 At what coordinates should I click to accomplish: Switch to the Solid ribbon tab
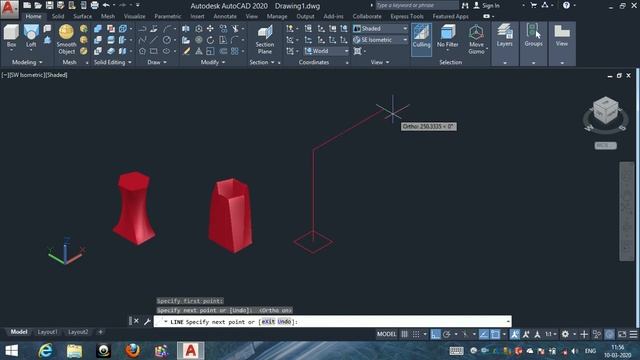(58, 16)
